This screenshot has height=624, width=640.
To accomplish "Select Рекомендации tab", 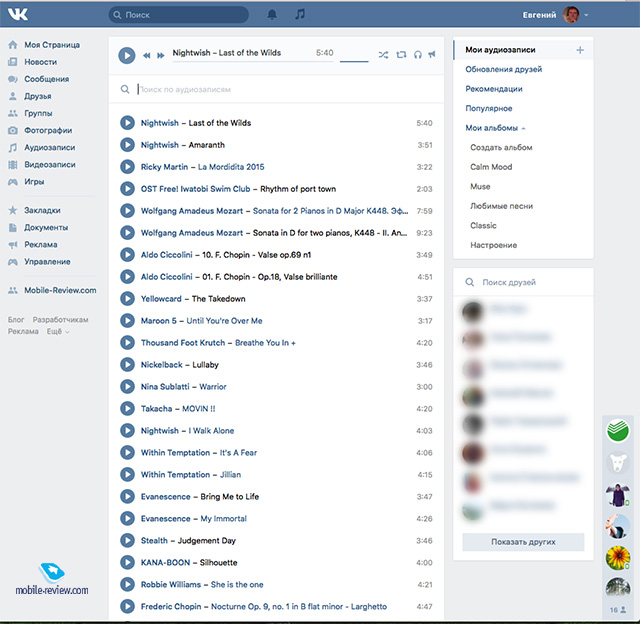I will [x=494, y=89].
